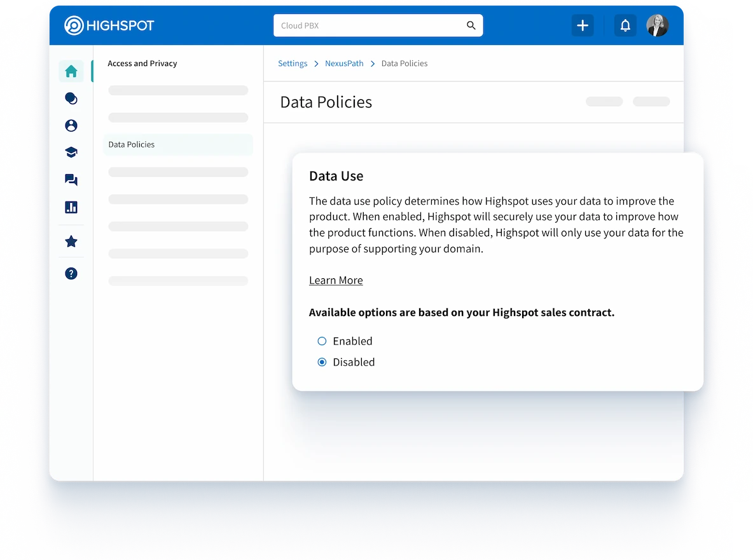This screenshot has height=560, width=753.
Task: Open the overlapping circles sidebar icon
Action: tap(71, 99)
